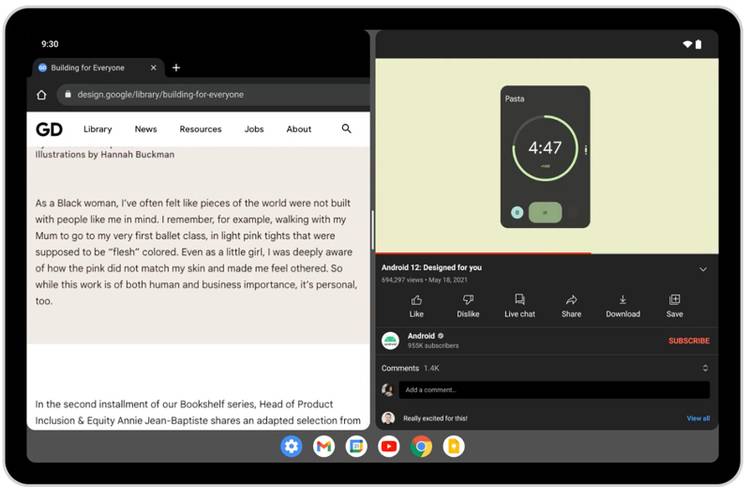Download the Android 12 video
The image size is (750, 501).
[x=623, y=306]
